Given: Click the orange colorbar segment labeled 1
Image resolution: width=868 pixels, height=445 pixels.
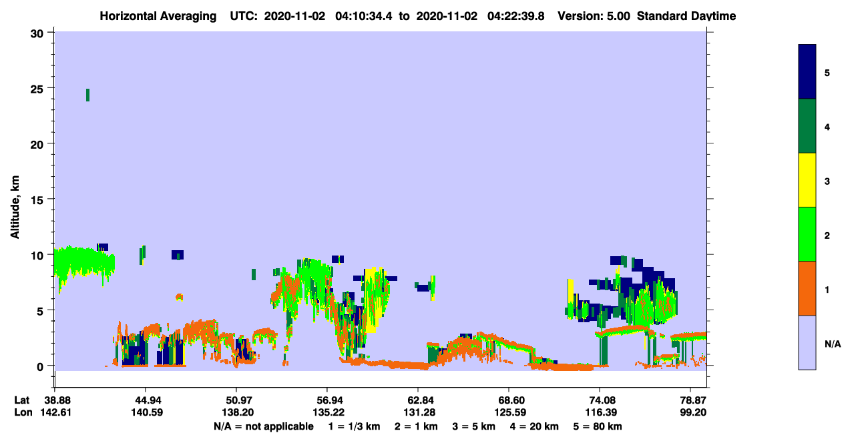Looking at the screenshot, I should click(x=807, y=288).
